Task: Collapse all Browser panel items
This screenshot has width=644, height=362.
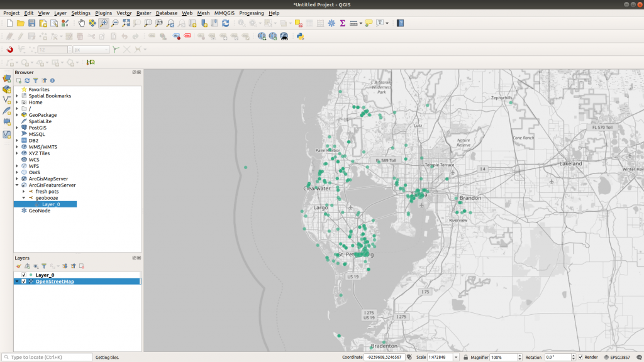Action: [x=44, y=81]
